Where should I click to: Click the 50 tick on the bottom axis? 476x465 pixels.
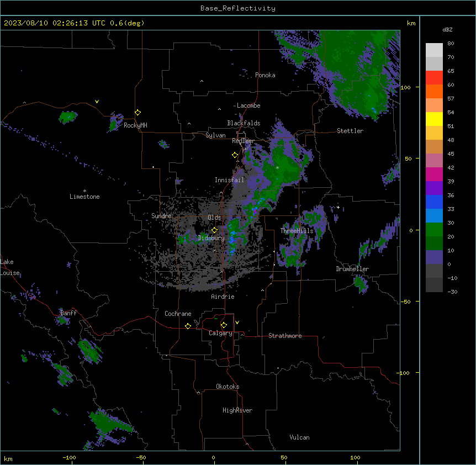coord(284,457)
